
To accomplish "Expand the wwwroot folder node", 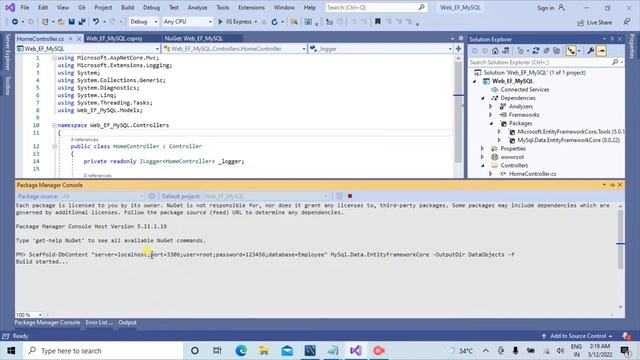I will click(x=483, y=157).
